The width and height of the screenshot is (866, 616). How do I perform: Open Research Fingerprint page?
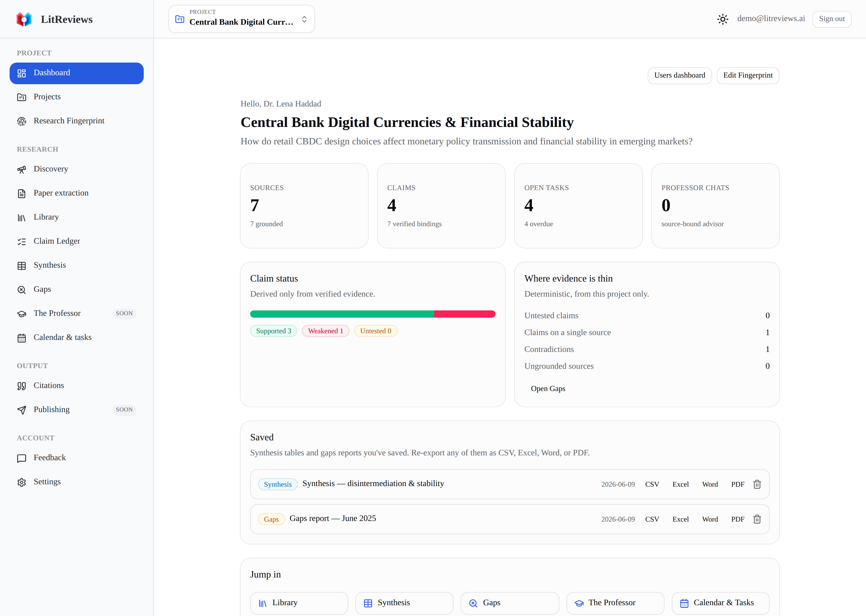tap(77, 122)
